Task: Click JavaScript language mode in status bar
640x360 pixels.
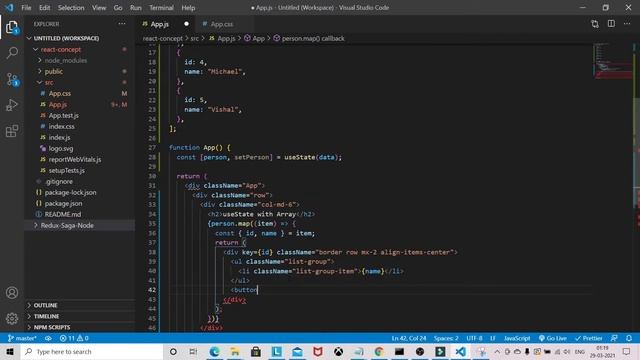Action: [x=517, y=338]
